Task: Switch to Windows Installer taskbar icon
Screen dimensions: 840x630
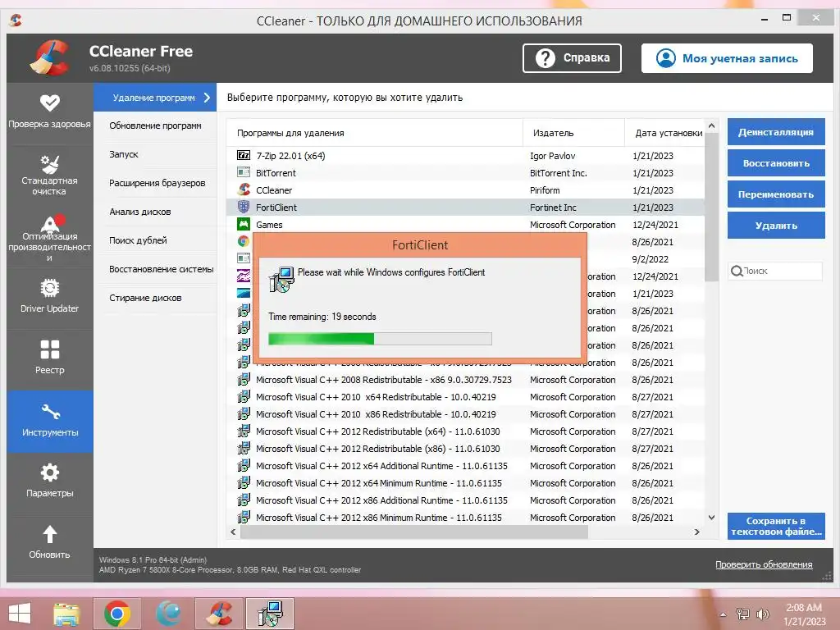Action: pos(270,614)
